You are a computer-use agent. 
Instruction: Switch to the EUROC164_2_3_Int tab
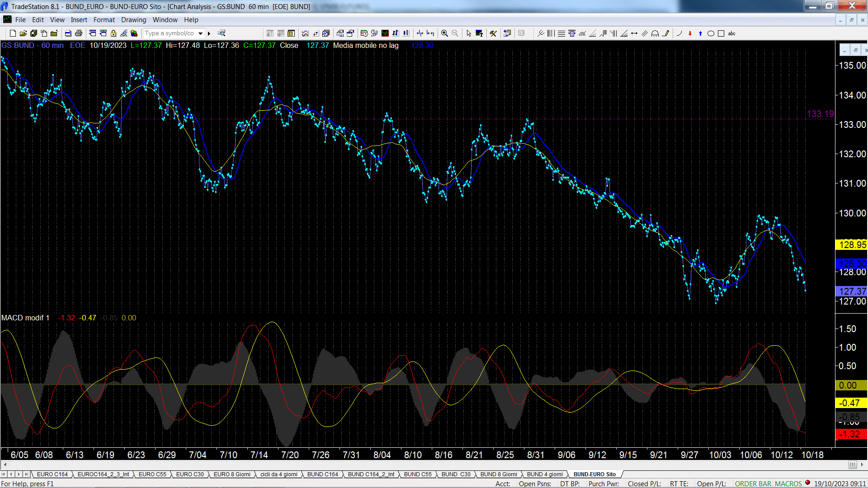tap(103, 474)
